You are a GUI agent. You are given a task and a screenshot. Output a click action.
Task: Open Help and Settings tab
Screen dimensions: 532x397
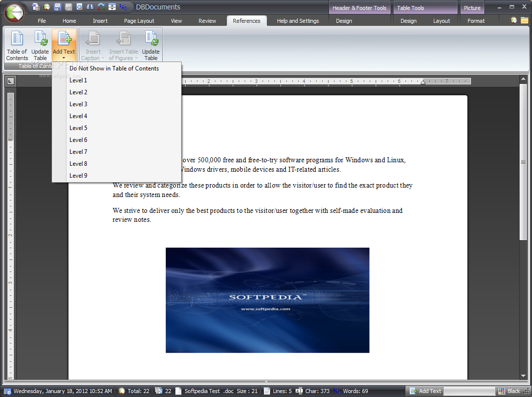[298, 21]
